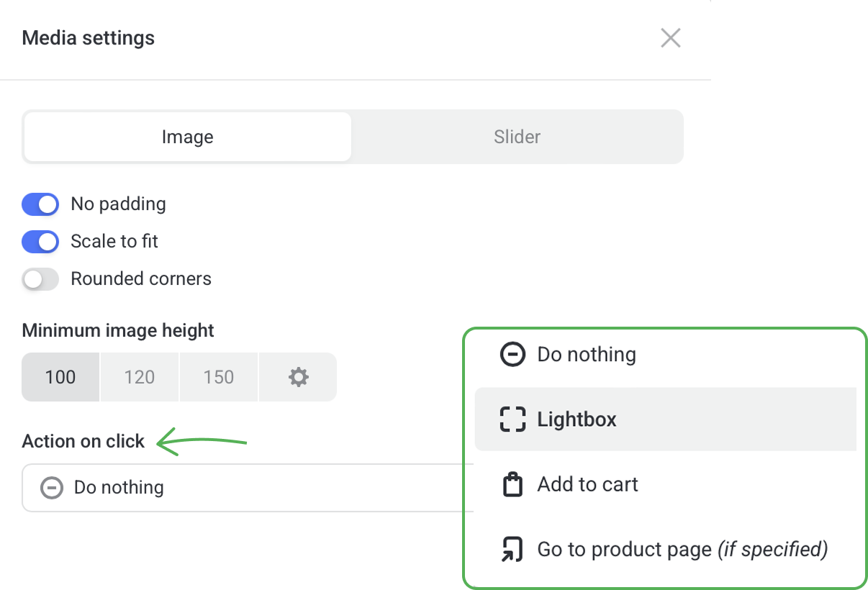Open custom height via the gear icon
This screenshot has width=868, height=590.
[298, 377]
